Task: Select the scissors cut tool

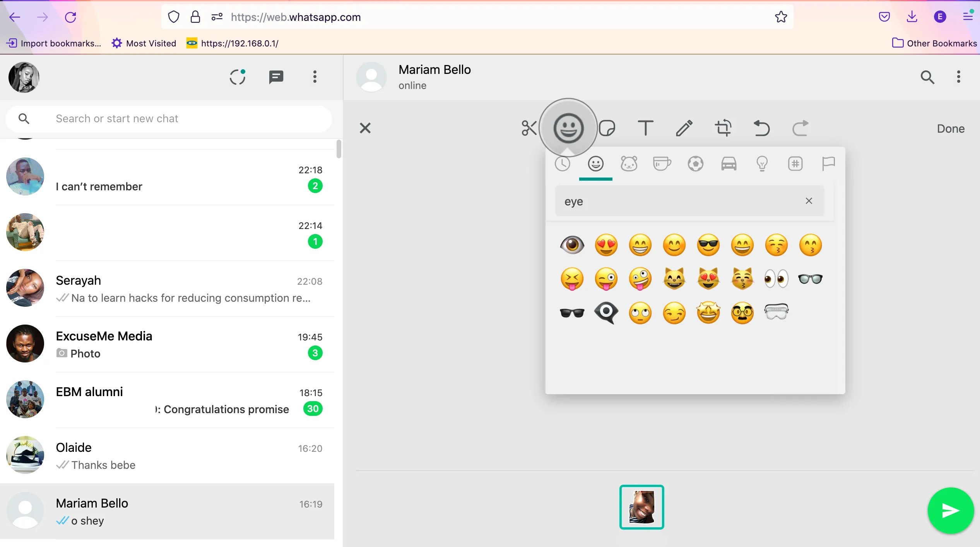Action: tap(528, 128)
